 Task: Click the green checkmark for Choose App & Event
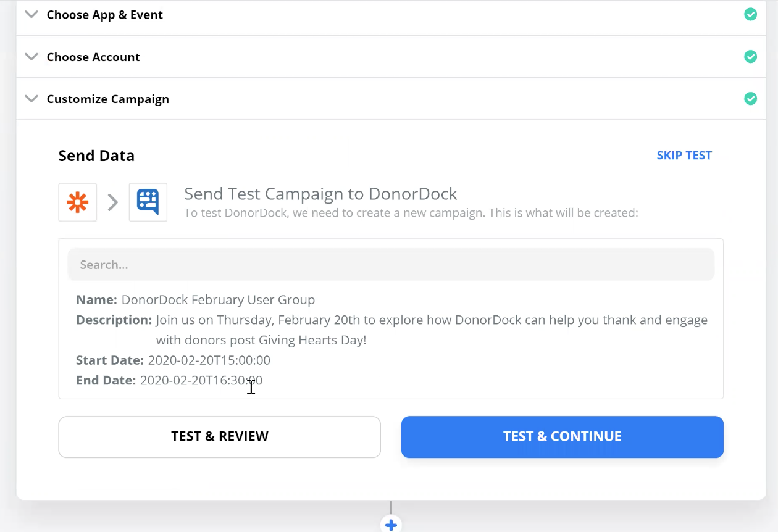click(750, 14)
